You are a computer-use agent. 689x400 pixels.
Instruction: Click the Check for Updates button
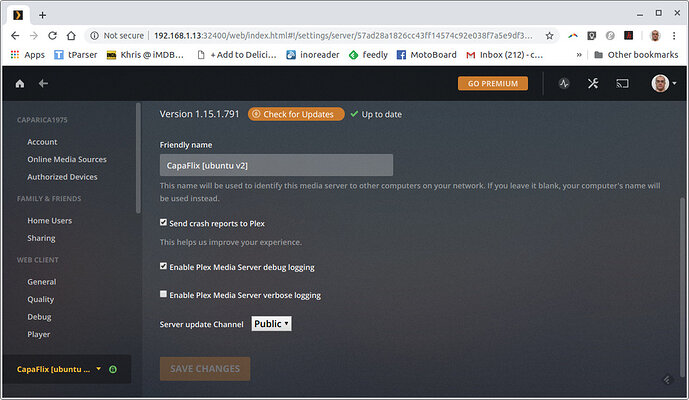coord(296,114)
